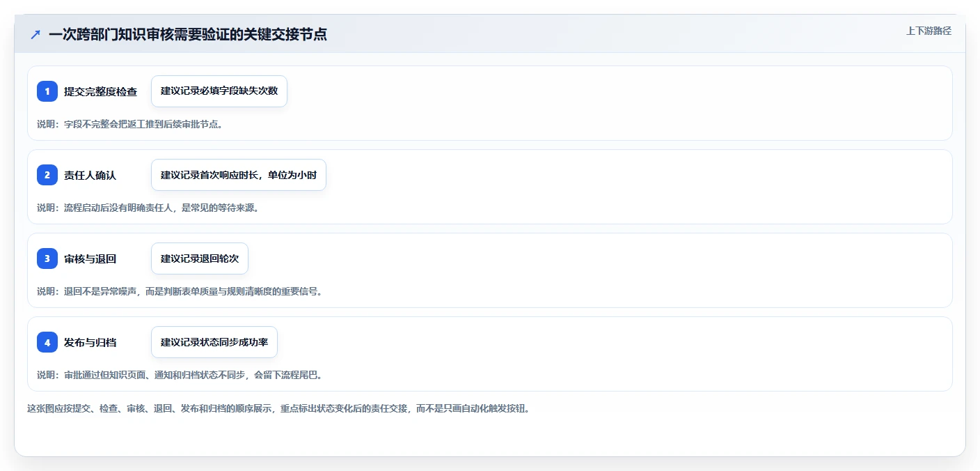This screenshot has height=471, width=980.
Task: Click the step 2 number badge
Action: point(47,175)
